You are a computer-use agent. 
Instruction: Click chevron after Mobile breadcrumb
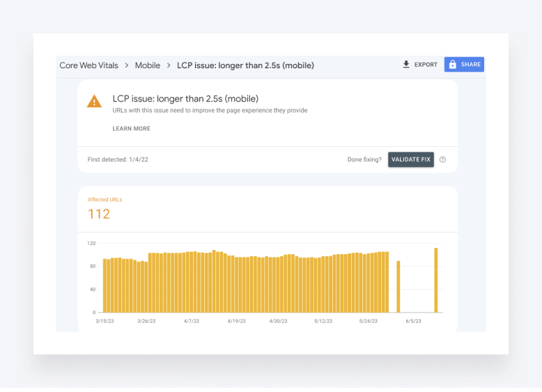point(169,65)
